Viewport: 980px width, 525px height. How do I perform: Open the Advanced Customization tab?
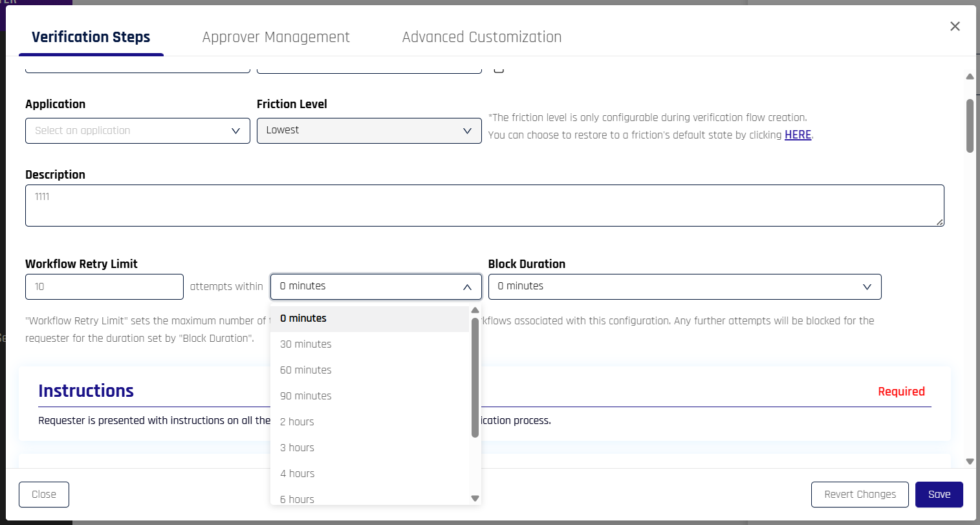pos(481,38)
